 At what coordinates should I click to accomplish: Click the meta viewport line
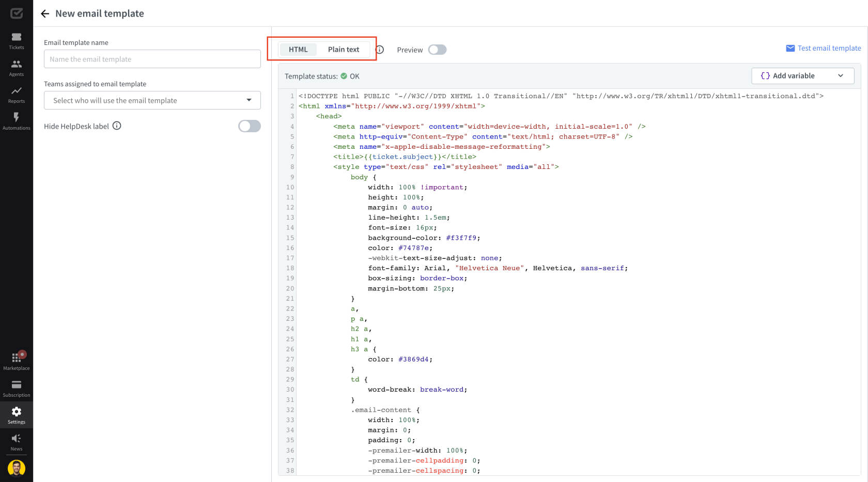(489, 127)
